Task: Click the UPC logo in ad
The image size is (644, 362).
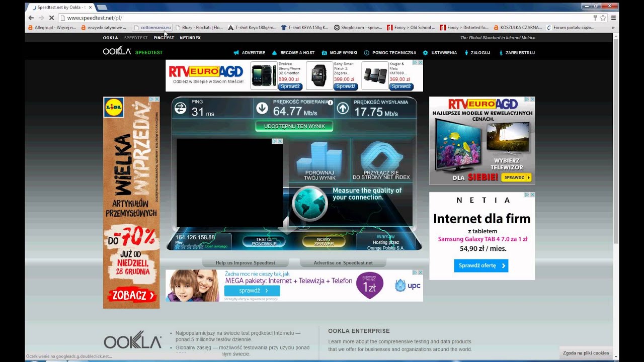Action: 408,286
